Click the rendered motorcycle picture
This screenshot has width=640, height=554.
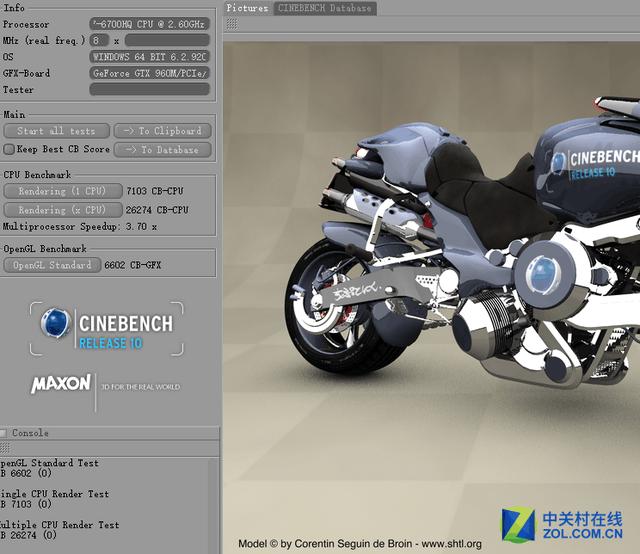point(431,297)
